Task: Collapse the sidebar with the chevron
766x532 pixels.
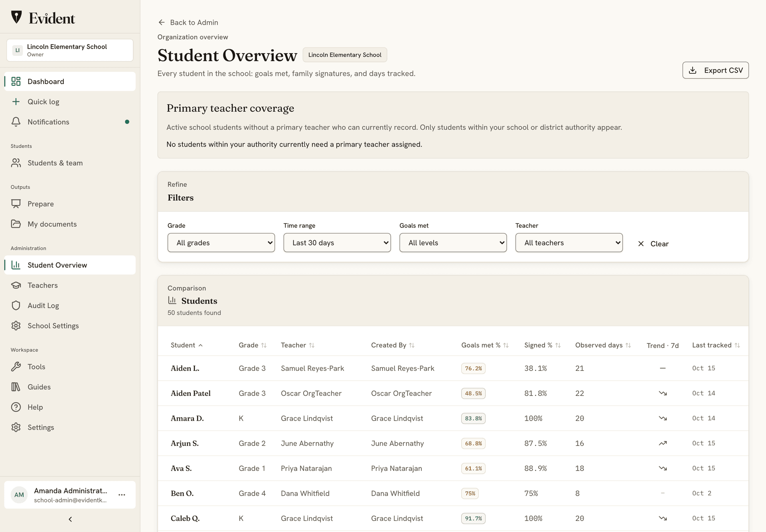Action: pyautogui.click(x=70, y=519)
